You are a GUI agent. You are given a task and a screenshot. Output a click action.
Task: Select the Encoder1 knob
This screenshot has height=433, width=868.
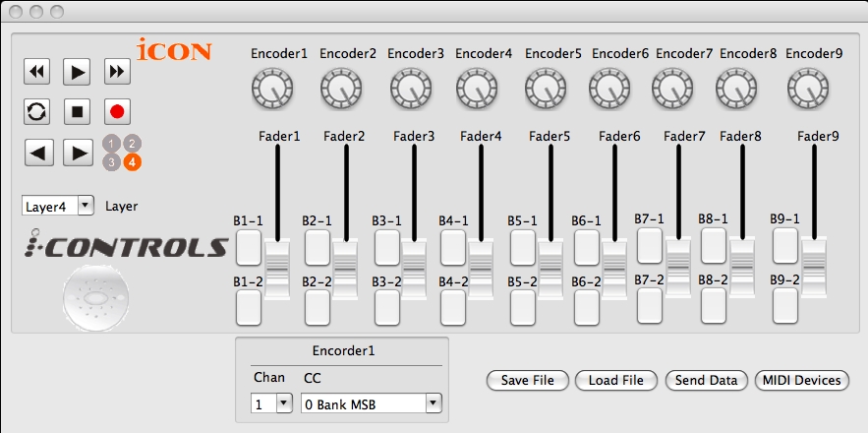click(272, 89)
